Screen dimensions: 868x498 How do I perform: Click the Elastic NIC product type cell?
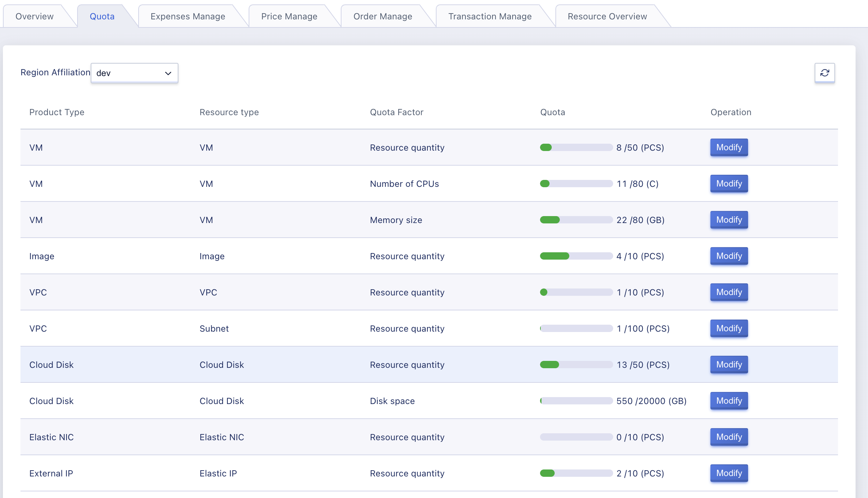click(x=52, y=437)
